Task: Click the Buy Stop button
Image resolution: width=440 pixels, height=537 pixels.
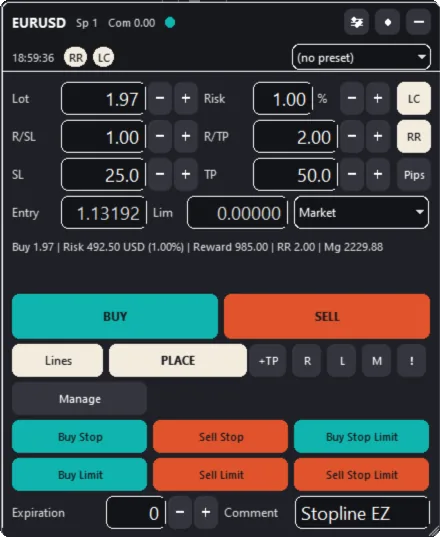Action: coord(79,437)
